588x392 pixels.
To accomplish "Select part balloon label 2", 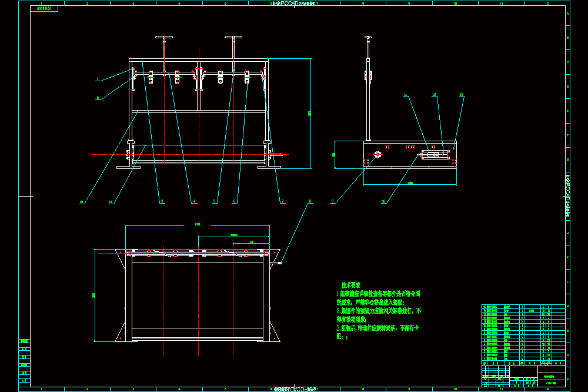I will tap(98, 98).
